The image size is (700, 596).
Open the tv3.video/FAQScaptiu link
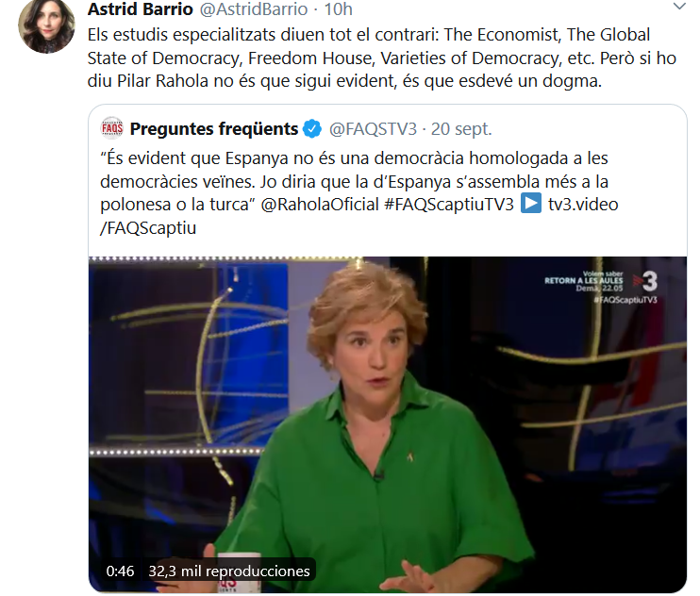[358, 216]
